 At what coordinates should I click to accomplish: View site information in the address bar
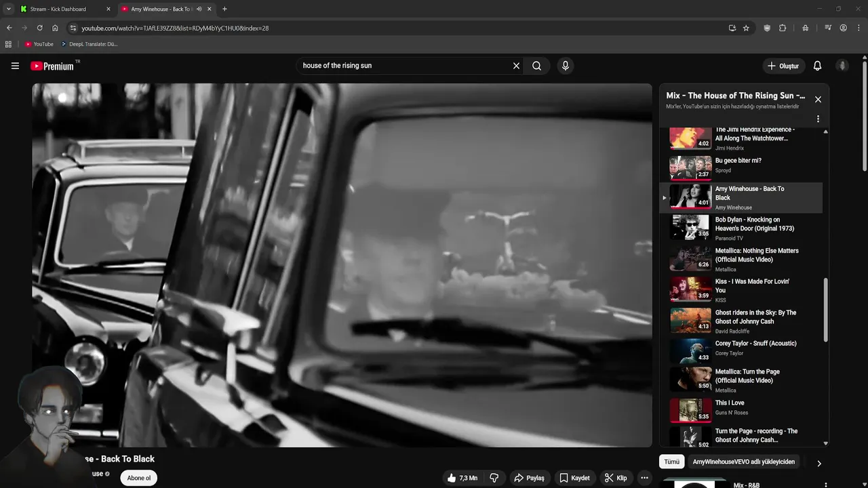tap(73, 28)
